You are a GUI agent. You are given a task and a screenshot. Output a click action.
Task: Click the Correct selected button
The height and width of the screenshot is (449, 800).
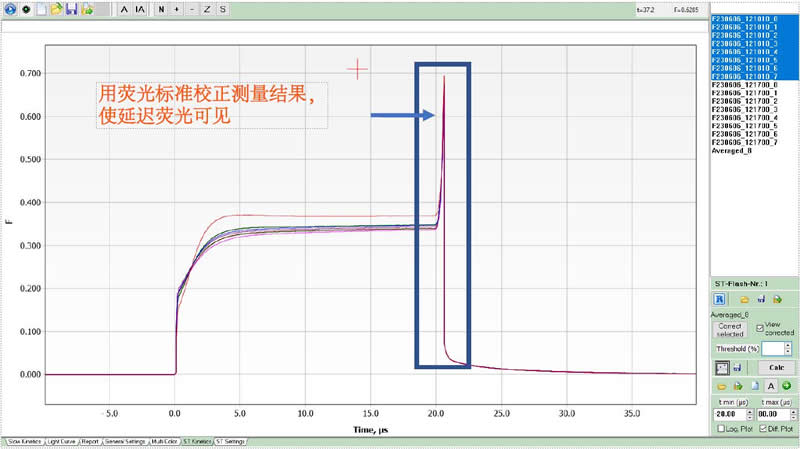729,331
